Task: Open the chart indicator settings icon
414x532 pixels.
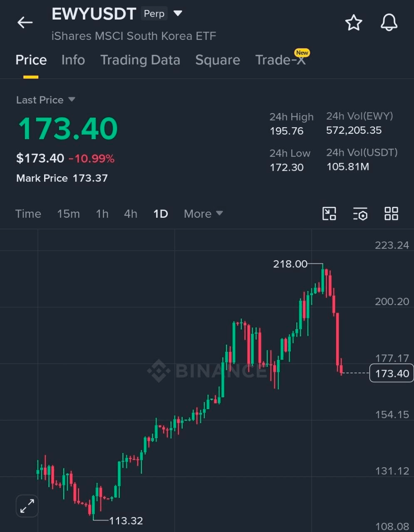Action: [360, 214]
